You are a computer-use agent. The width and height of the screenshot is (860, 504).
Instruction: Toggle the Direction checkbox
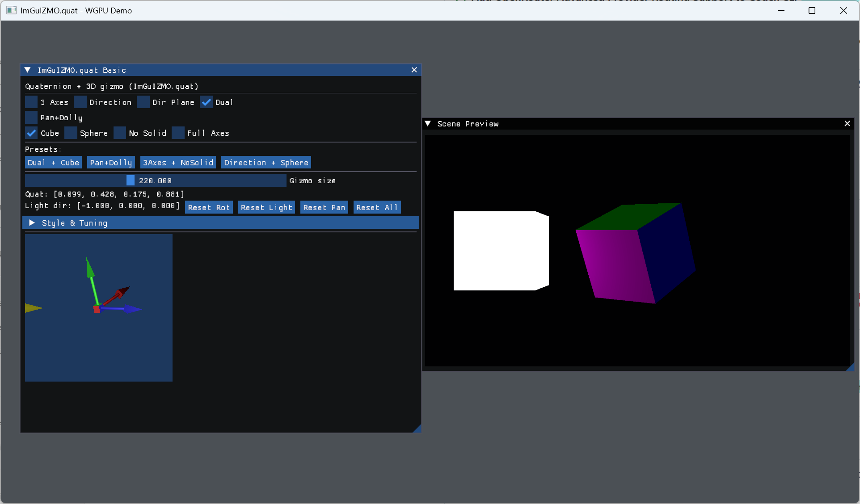click(x=80, y=102)
